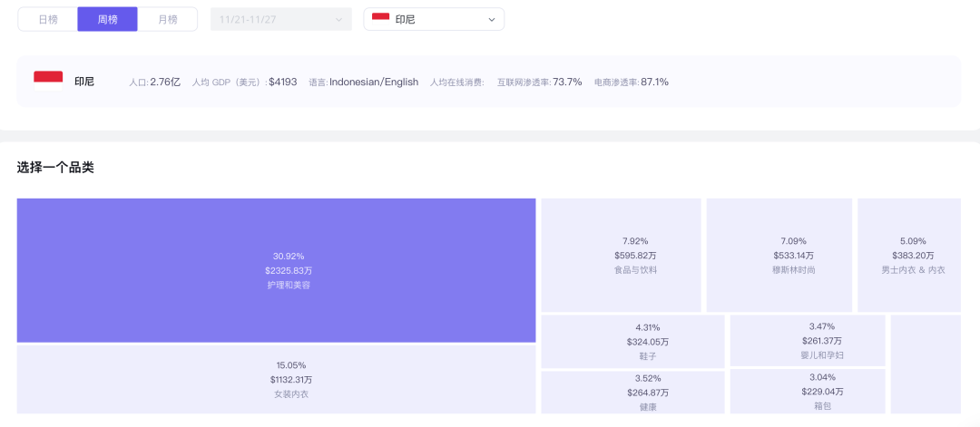Click the large Indonesia flag in info card
The image size is (980, 427).
click(48, 82)
